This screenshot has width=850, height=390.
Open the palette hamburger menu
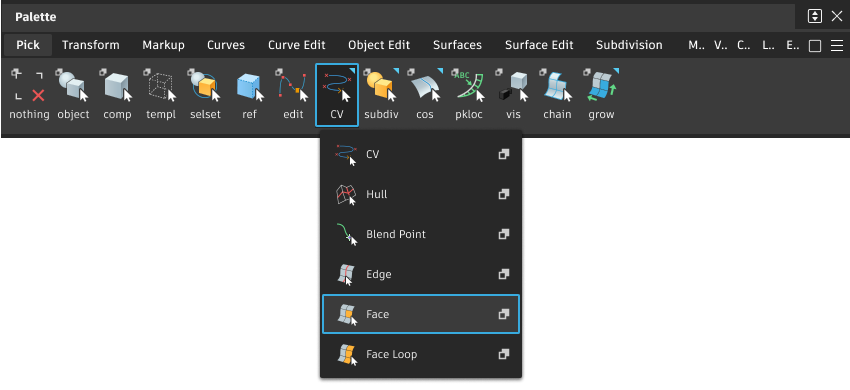coord(837,46)
